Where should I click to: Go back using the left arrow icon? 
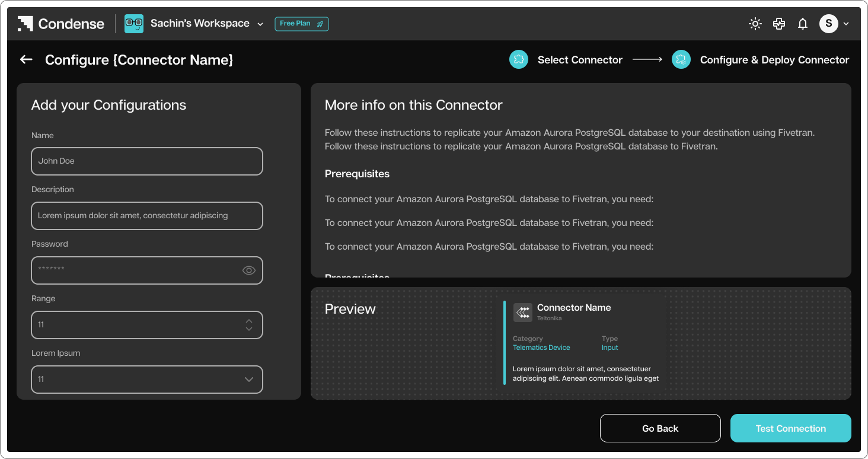[x=26, y=59]
